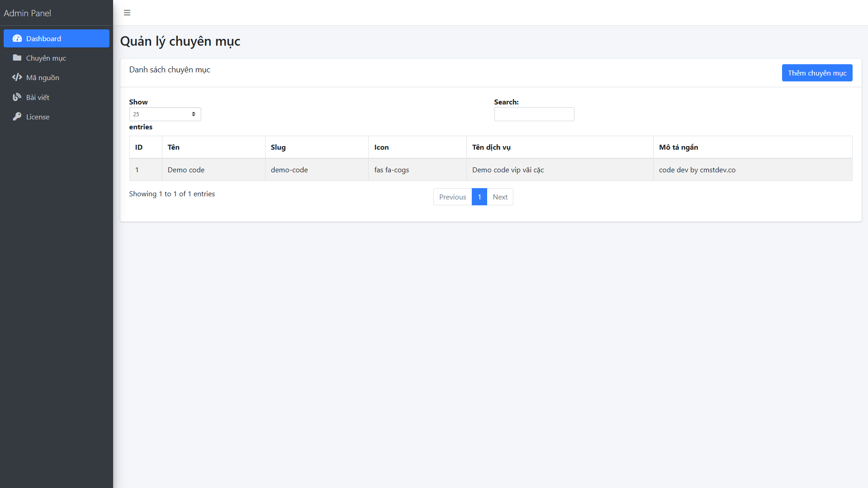Click the code brackets icon for Mã nguồn
Viewport: 868px width, 488px height.
coord(17,77)
